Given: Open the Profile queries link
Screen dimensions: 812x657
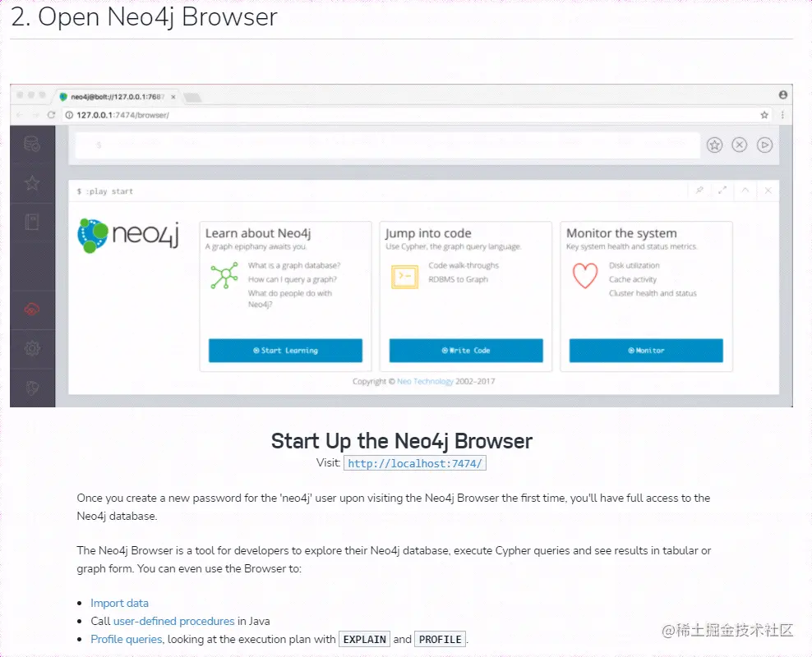Looking at the screenshot, I should click(127, 640).
